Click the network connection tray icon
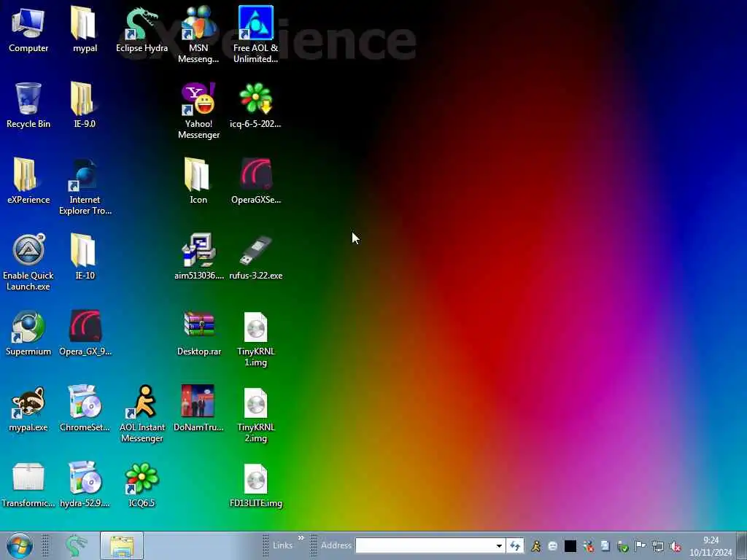Viewport: 747px width, 560px height. tap(658, 546)
